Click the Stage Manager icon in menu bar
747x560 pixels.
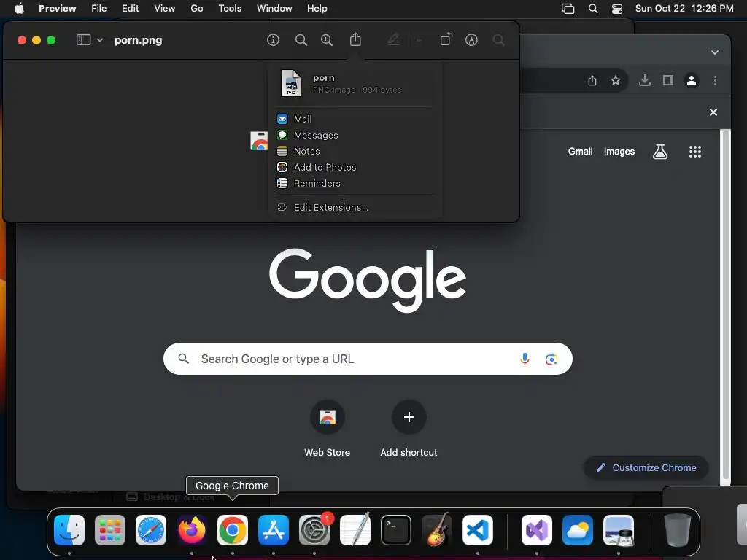(x=568, y=9)
